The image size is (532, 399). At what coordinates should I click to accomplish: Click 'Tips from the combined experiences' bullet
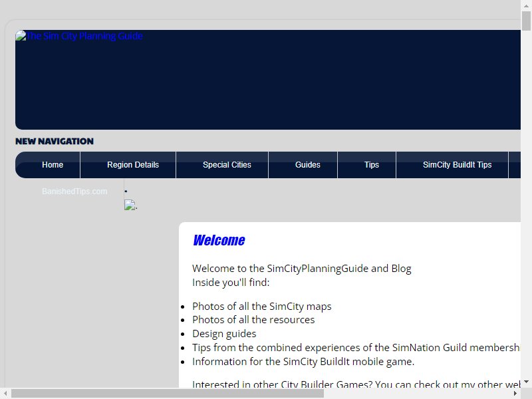coord(356,348)
